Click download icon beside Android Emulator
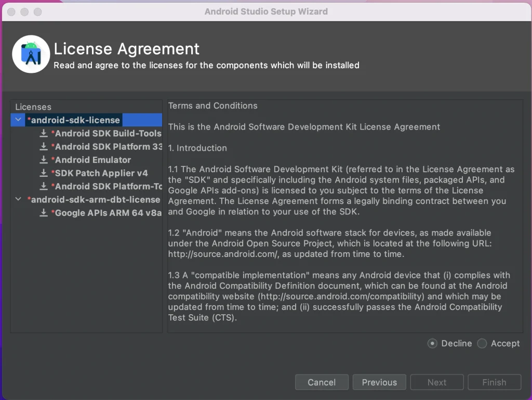 pyautogui.click(x=44, y=160)
